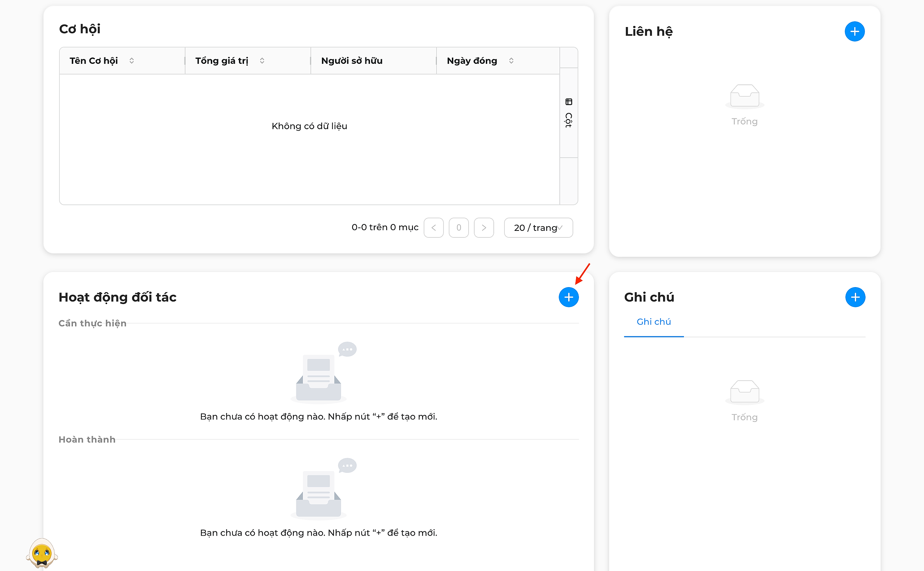This screenshot has width=924, height=571.
Task: Click the Người sở hữu column header
Action: [x=373, y=61]
